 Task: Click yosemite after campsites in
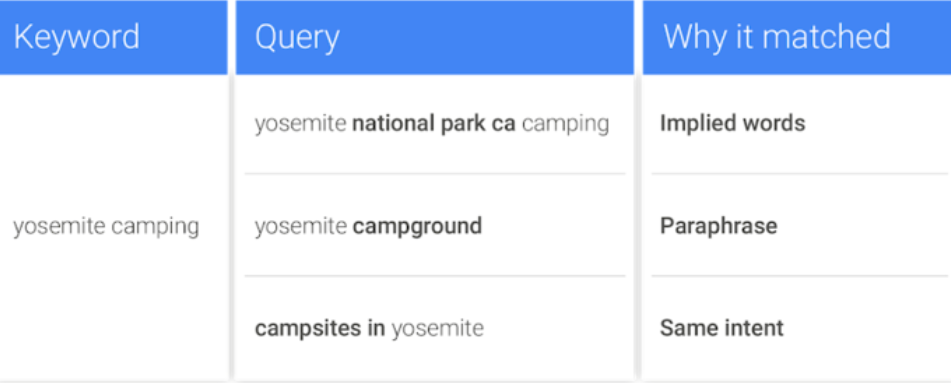[x=437, y=328]
